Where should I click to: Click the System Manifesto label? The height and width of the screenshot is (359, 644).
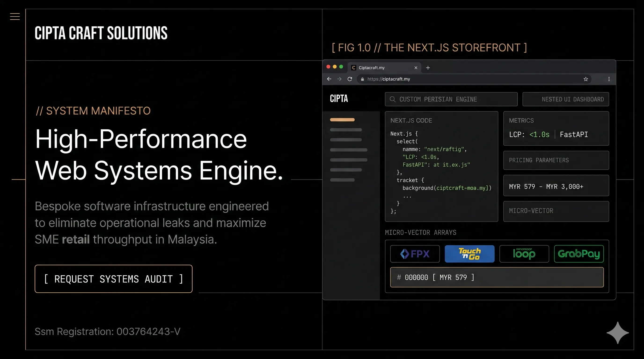point(93,111)
